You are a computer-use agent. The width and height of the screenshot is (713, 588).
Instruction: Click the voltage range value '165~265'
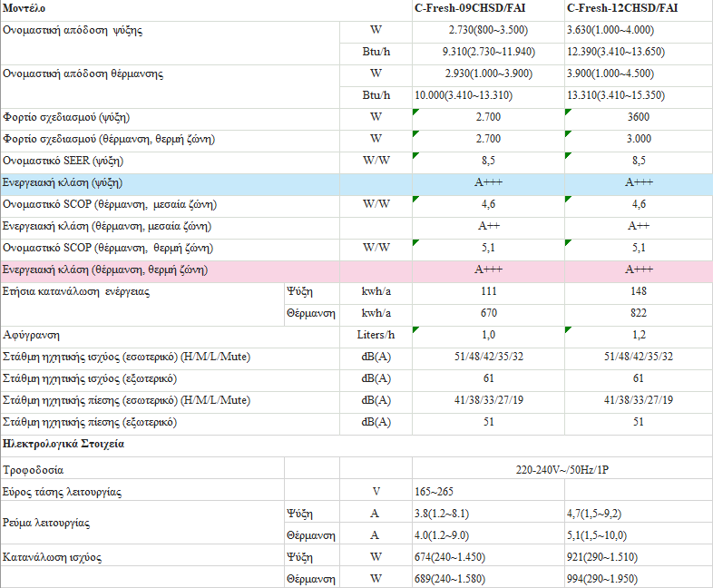pos(434,492)
